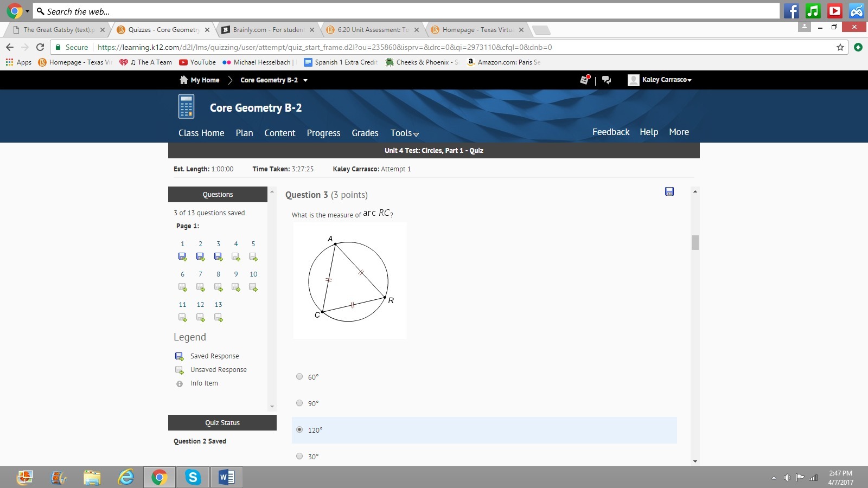The width and height of the screenshot is (868, 488).
Task: Bookmark this page with the star icon
Action: coord(840,47)
